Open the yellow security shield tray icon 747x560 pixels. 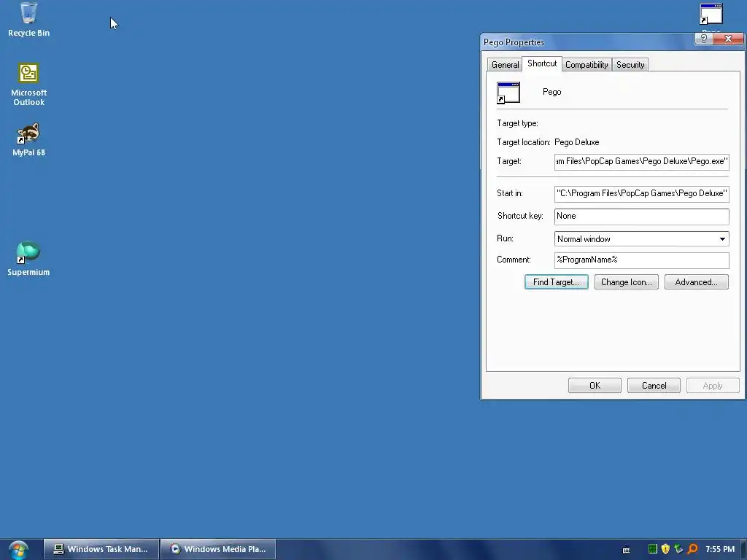tap(665, 549)
